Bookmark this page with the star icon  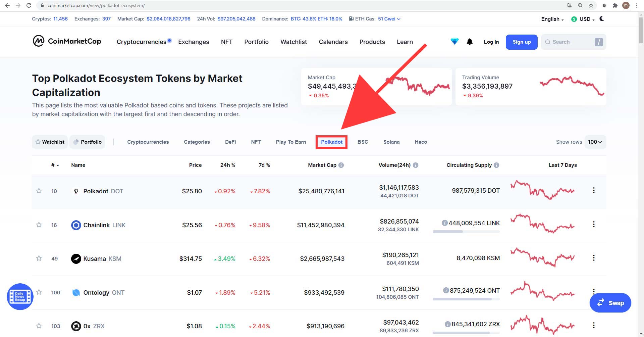click(x=591, y=5)
